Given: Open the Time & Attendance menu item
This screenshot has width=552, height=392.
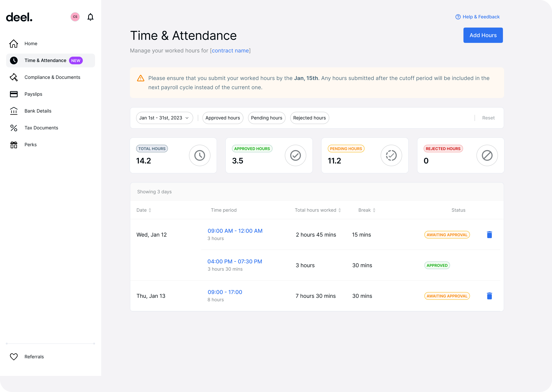Looking at the screenshot, I should (x=45, y=60).
